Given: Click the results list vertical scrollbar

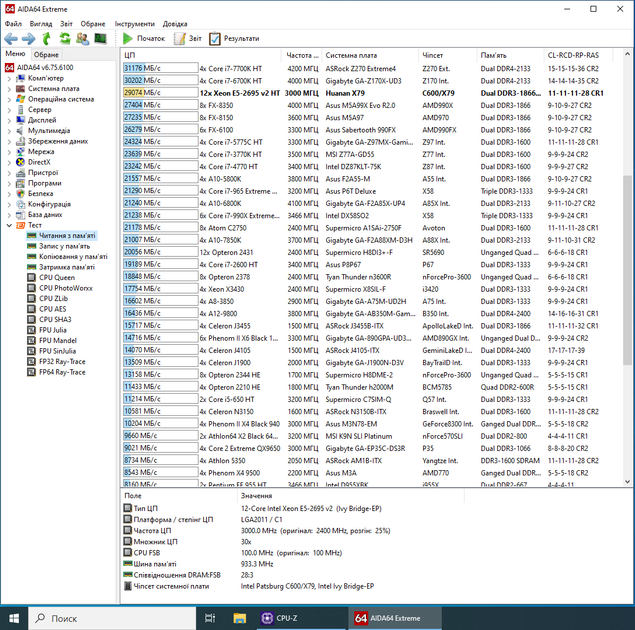Looking at the screenshot, I should pyautogui.click(x=627, y=267).
